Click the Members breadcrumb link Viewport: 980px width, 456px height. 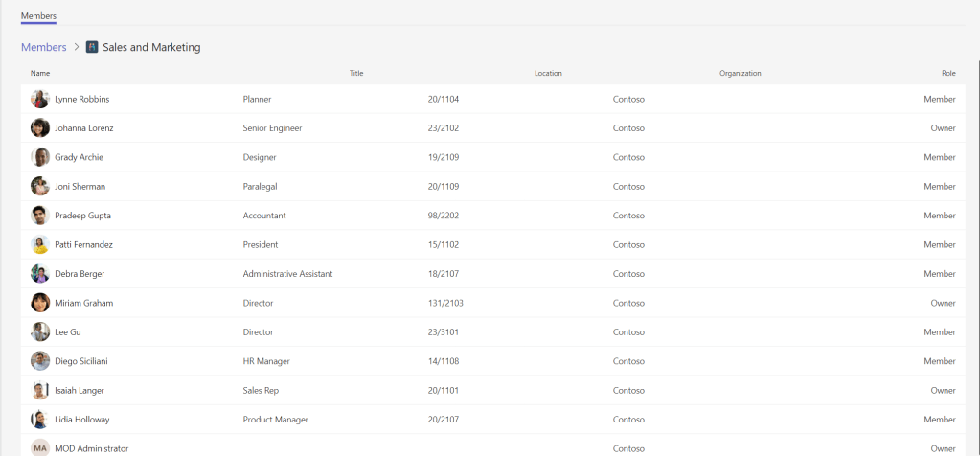pos(44,47)
